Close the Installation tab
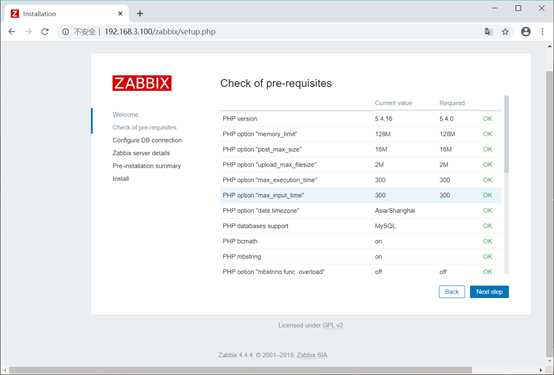This screenshot has height=375, width=554. pyautogui.click(x=120, y=13)
